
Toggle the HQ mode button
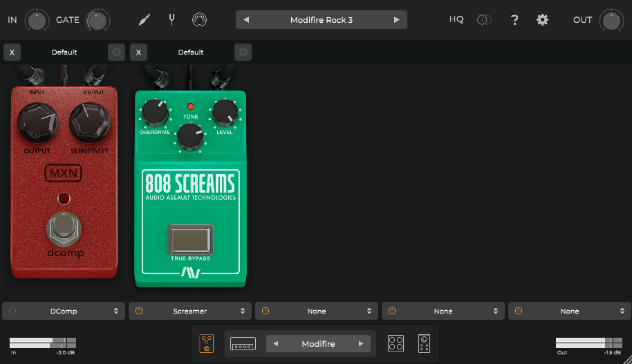click(x=456, y=20)
